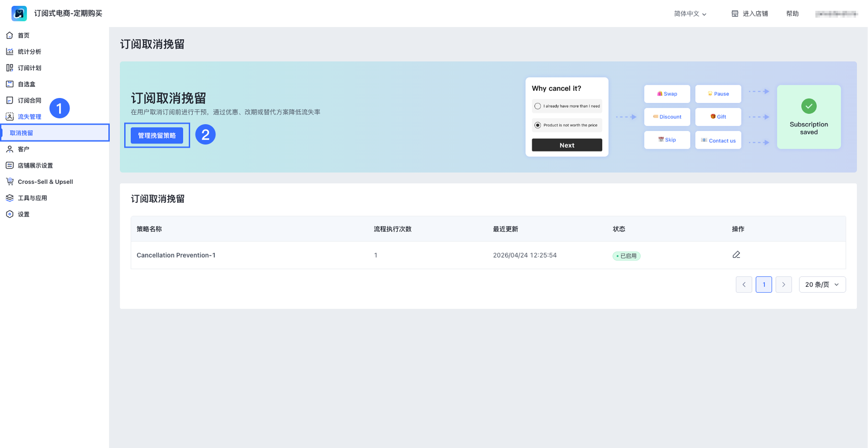Click the 店铺展示设置 icon

point(9,165)
